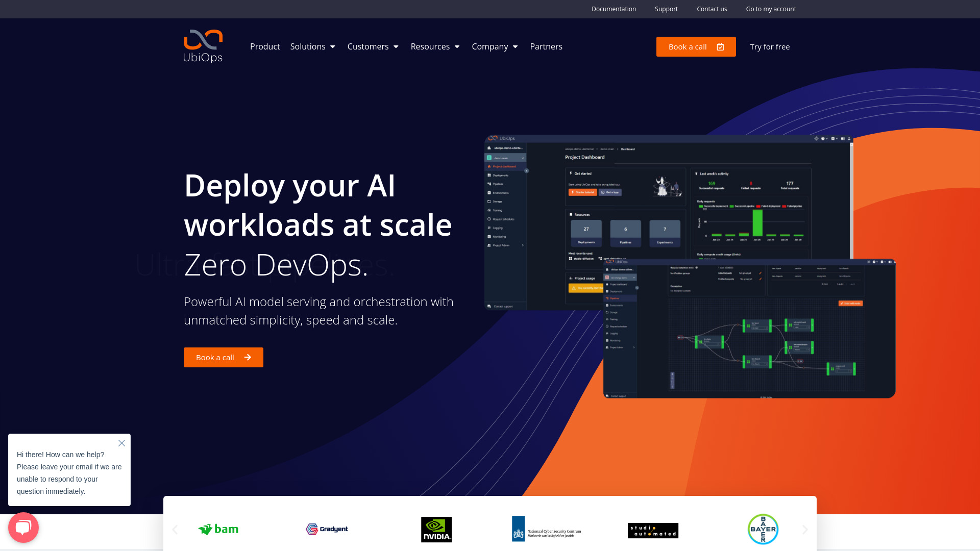
Task: Select the Deployments icon in dashboard sidebar
Action: coord(489,176)
